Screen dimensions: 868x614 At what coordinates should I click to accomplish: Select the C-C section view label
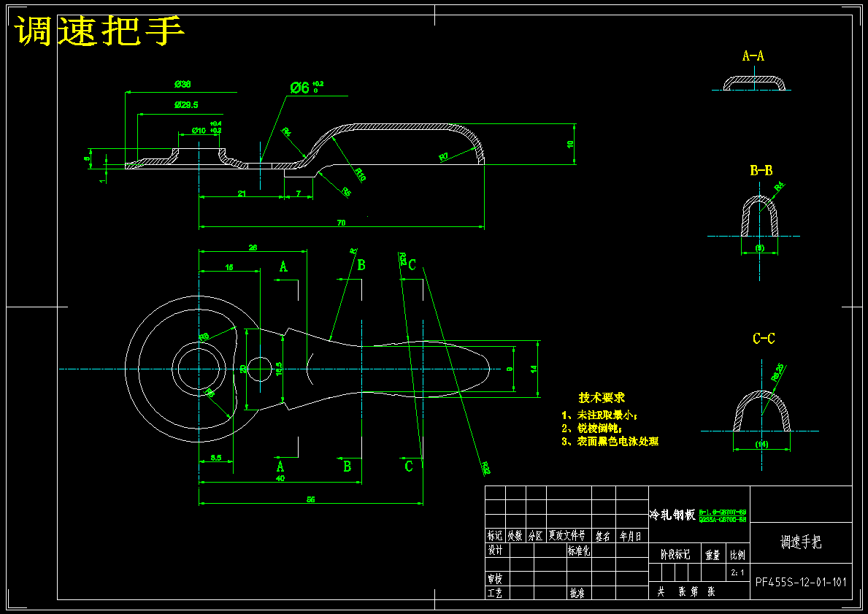click(764, 339)
